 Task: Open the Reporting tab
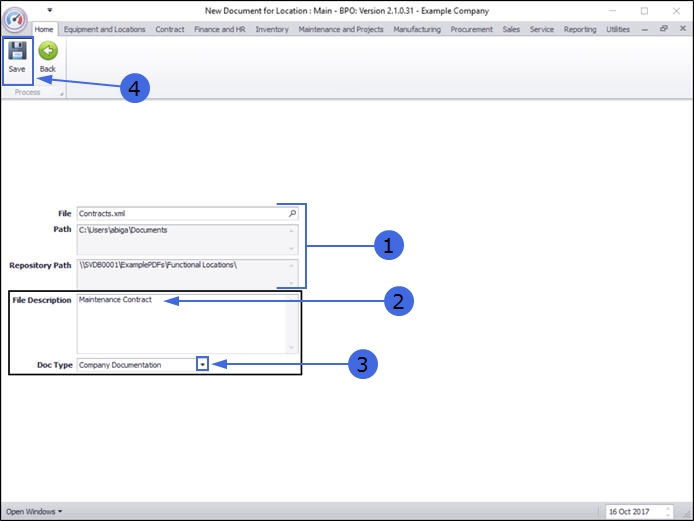[x=580, y=29]
